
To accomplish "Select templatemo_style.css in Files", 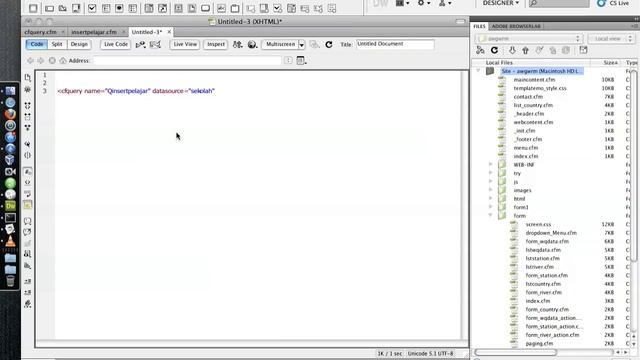I will pos(540,88).
